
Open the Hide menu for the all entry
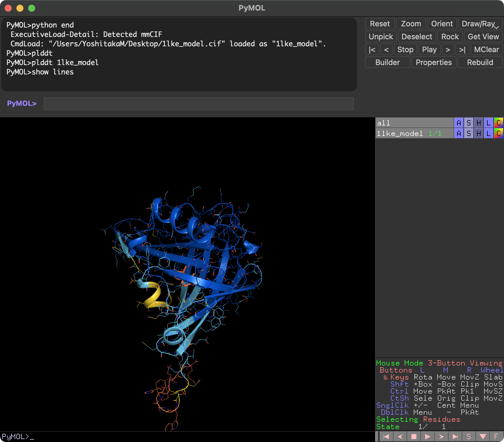479,123
